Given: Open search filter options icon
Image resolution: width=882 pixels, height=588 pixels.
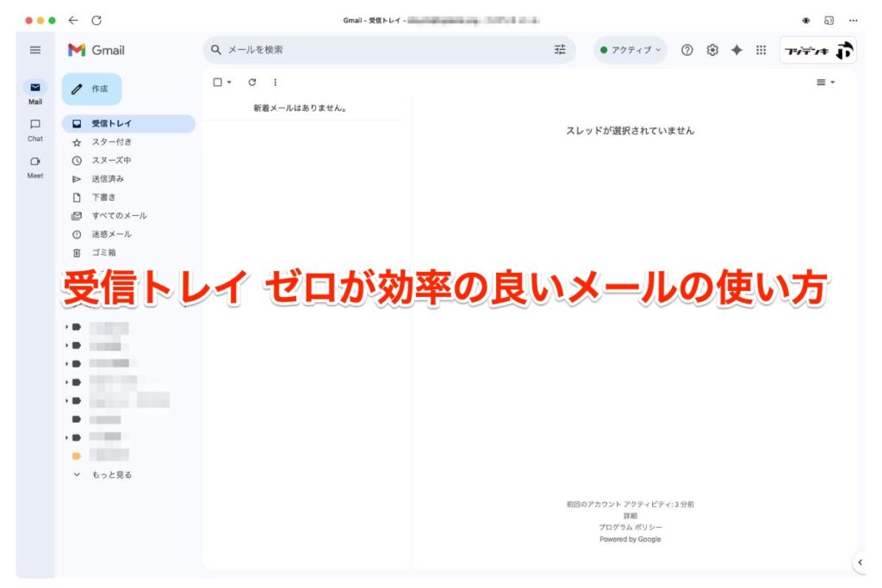Looking at the screenshot, I should pos(560,50).
